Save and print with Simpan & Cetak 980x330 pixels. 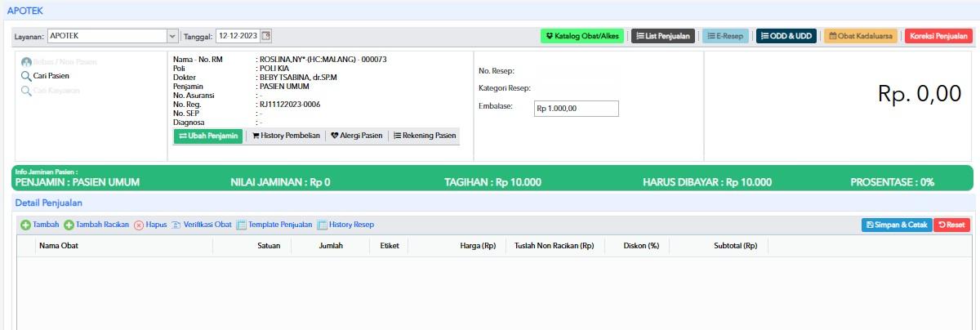897,225
